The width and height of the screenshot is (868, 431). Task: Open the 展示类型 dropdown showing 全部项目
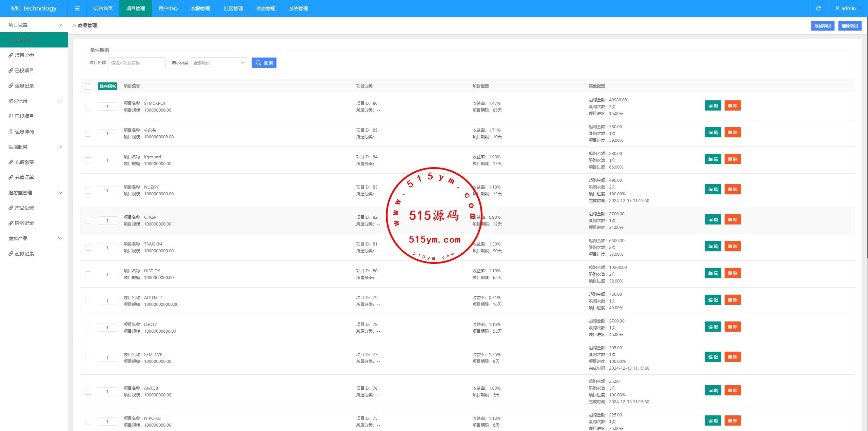tap(219, 63)
